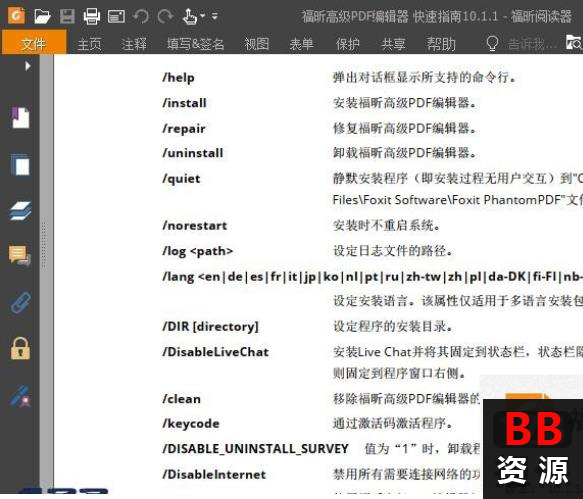583x499 pixels.
Task: Click the lightbulb tell-me icon
Action: point(492,44)
